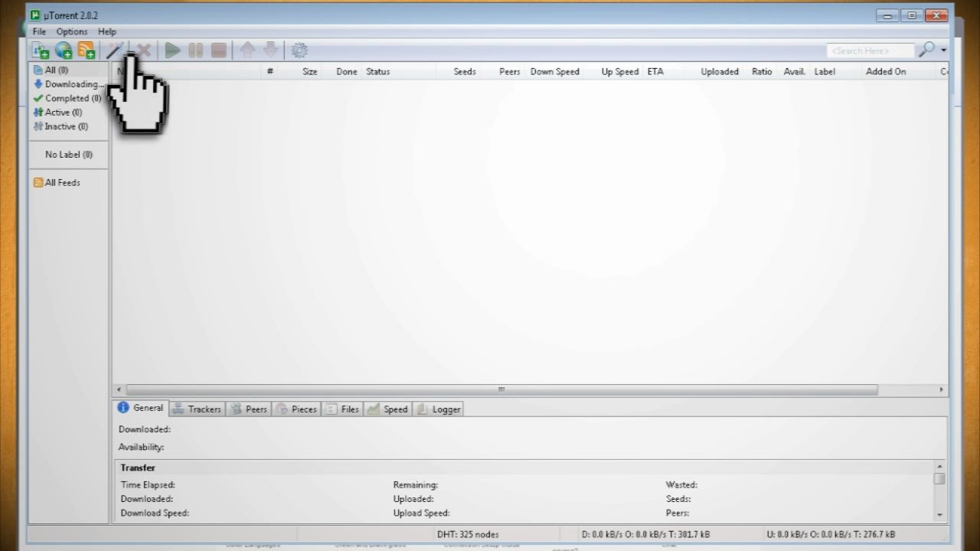The height and width of the screenshot is (551, 980).
Task: Open the Help menu
Action: coord(107,31)
